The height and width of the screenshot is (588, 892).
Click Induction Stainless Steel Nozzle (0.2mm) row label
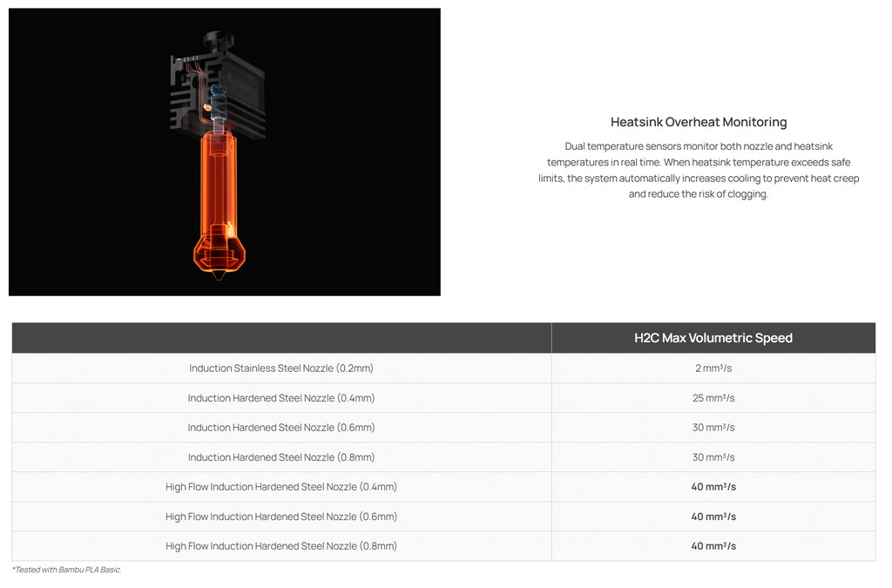tap(280, 368)
